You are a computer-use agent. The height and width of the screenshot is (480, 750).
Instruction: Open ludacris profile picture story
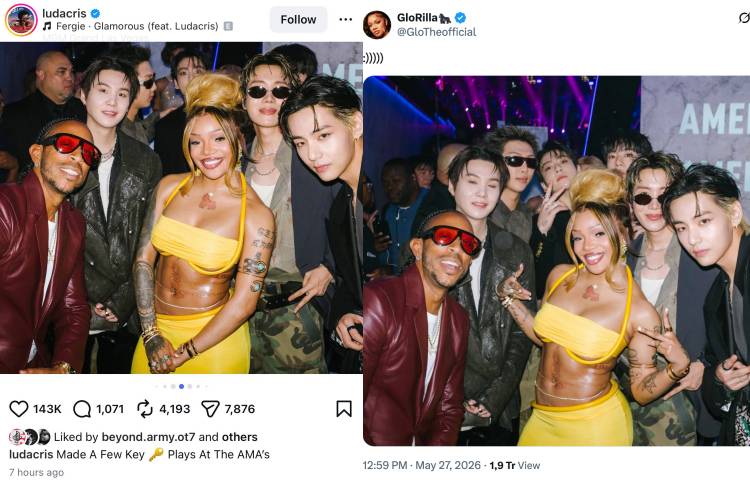(x=21, y=20)
